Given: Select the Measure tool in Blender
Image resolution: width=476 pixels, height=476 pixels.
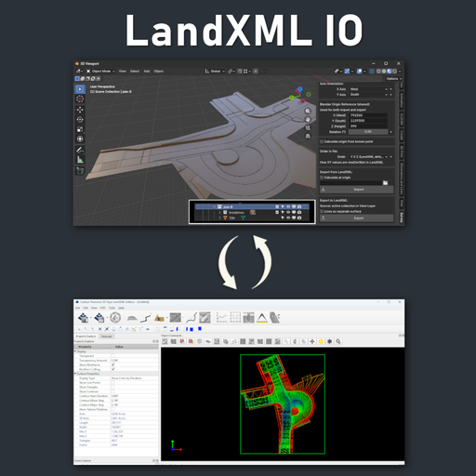Looking at the screenshot, I should click(80, 160).
